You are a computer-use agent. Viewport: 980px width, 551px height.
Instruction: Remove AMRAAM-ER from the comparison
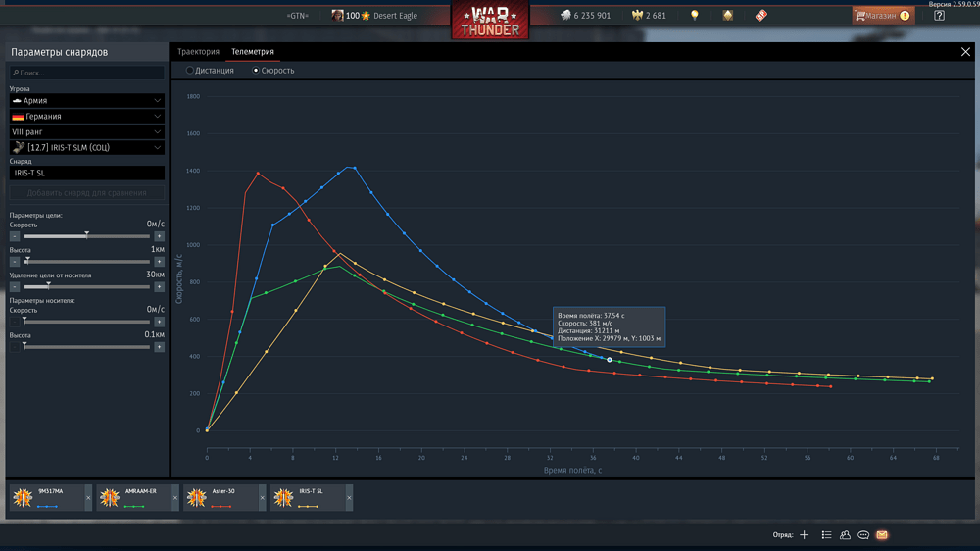pyautogui.click(x=175, y=498)
